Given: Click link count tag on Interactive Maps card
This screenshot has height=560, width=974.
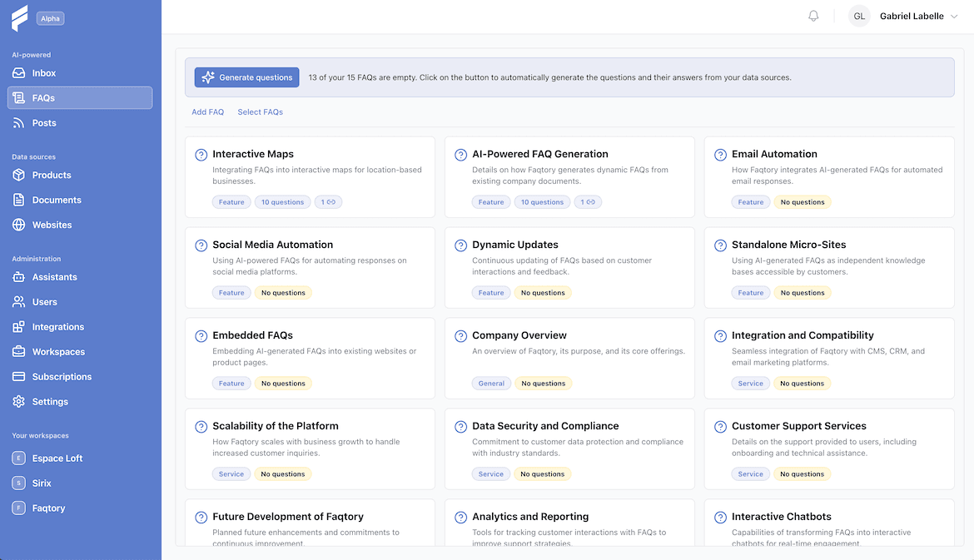Looking at the screenshot, I should pos(328,201).
